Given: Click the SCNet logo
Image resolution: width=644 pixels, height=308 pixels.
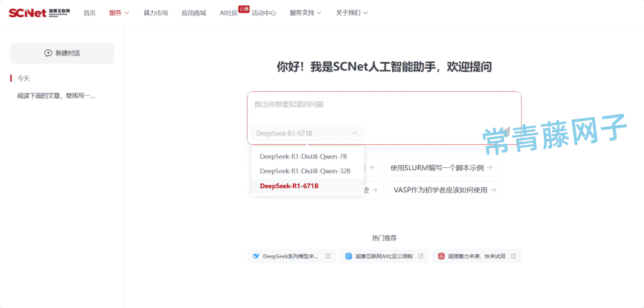Looking at the screenshot, I should click(x=39, y=13).
